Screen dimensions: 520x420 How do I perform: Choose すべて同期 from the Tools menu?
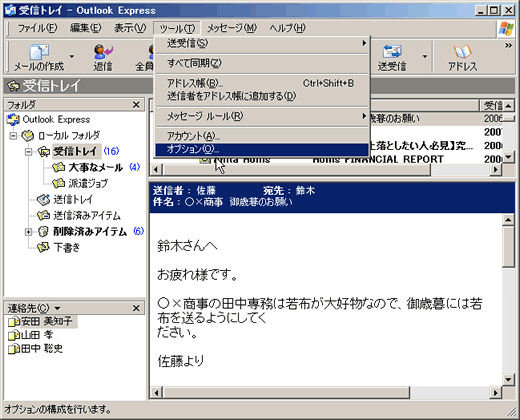click(262, 63)
